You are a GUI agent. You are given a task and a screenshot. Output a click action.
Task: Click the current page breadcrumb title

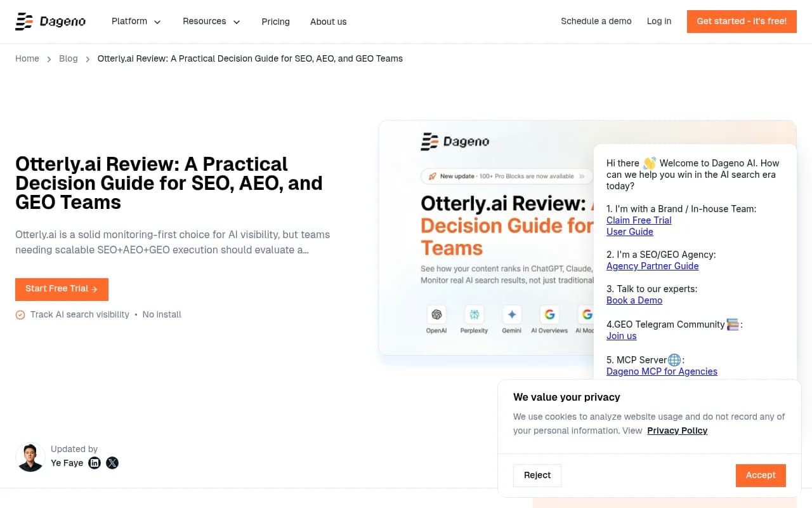coord(250,58)
